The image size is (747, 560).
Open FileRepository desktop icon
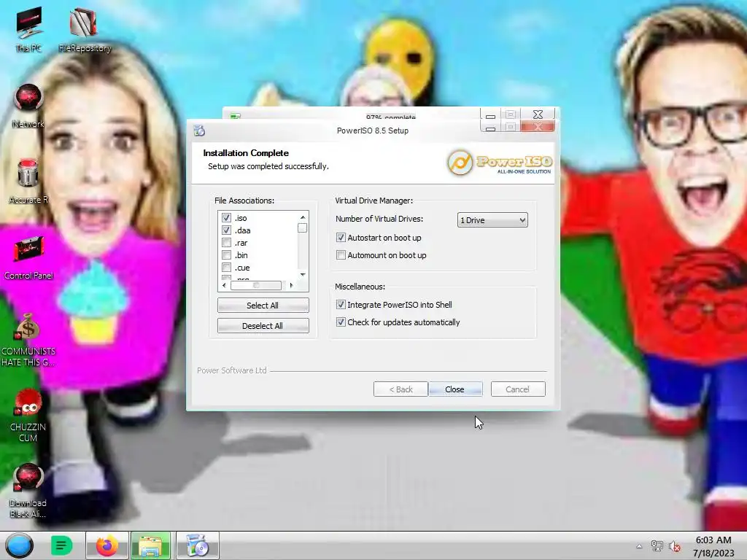(85, 29)
